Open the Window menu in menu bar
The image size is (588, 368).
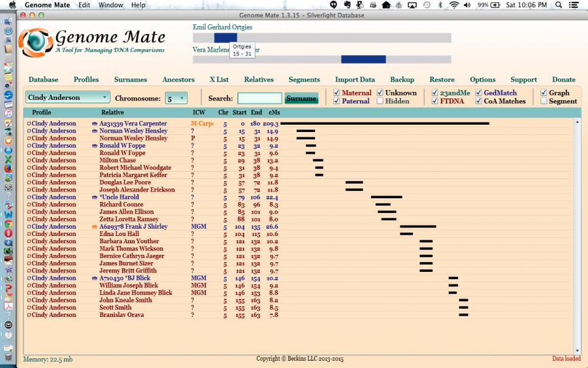tap(111, 5)
